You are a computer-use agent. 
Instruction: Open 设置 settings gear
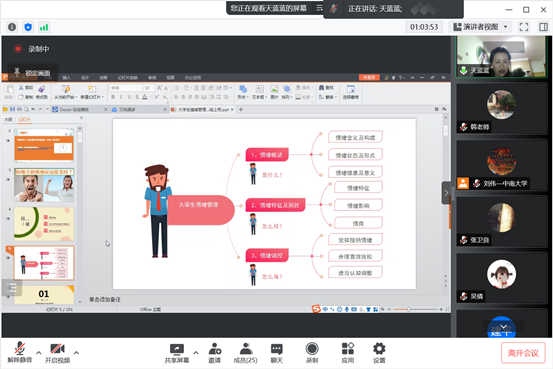(379, 352)
